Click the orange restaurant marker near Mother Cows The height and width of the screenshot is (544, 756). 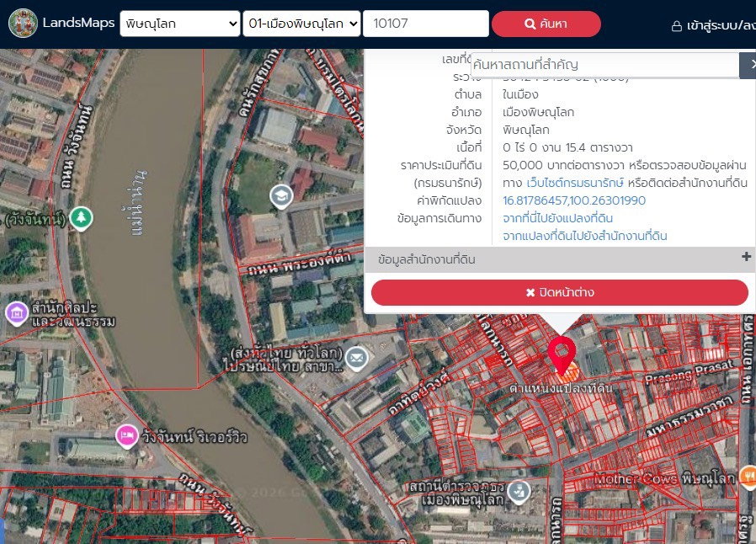(x=748, y=477)
